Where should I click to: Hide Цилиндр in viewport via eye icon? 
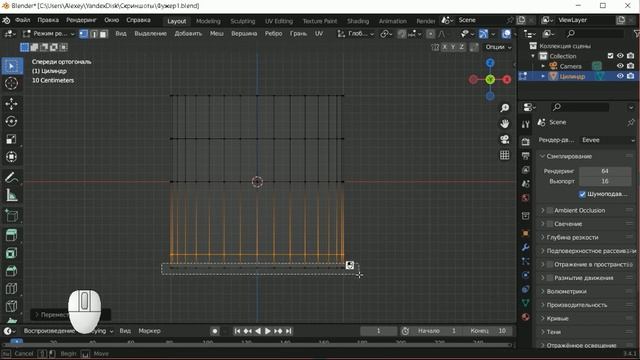(x=620, y=76)
